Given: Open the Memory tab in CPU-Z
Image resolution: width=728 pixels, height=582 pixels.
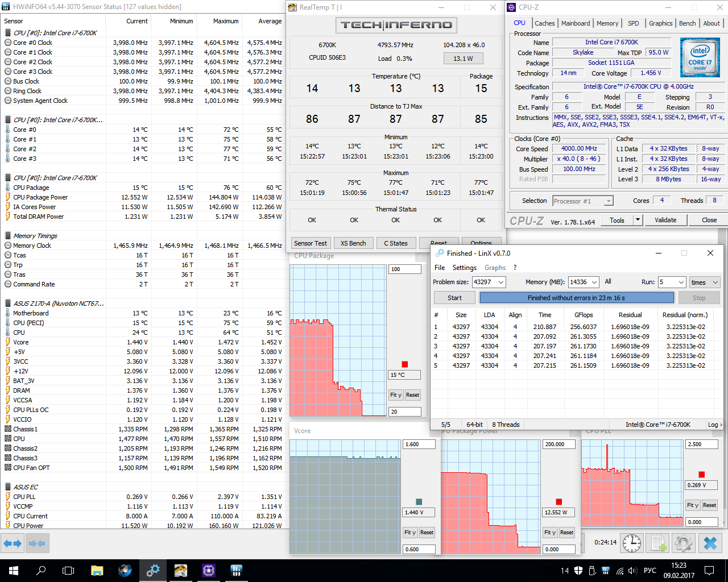Looking at the screenshot, I should 607,23.
